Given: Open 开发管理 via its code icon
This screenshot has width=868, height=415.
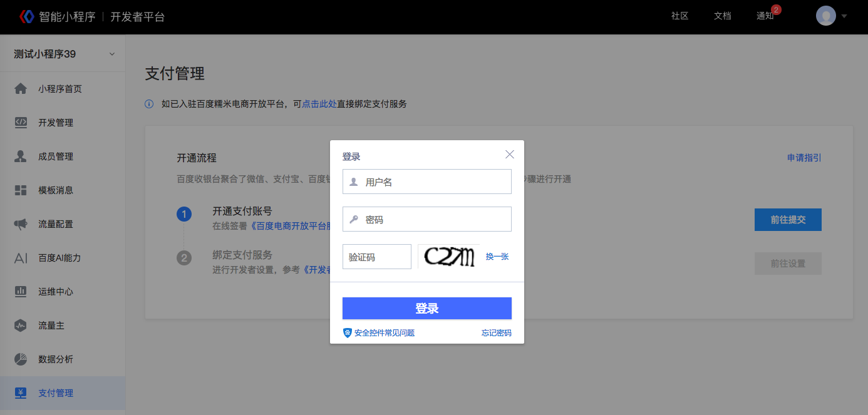Looking at the screenshot, I should tap(21, 122).
